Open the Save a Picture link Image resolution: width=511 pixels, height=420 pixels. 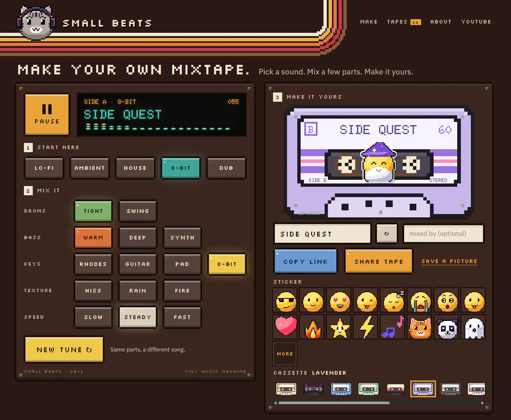click(x=449, y=261)
